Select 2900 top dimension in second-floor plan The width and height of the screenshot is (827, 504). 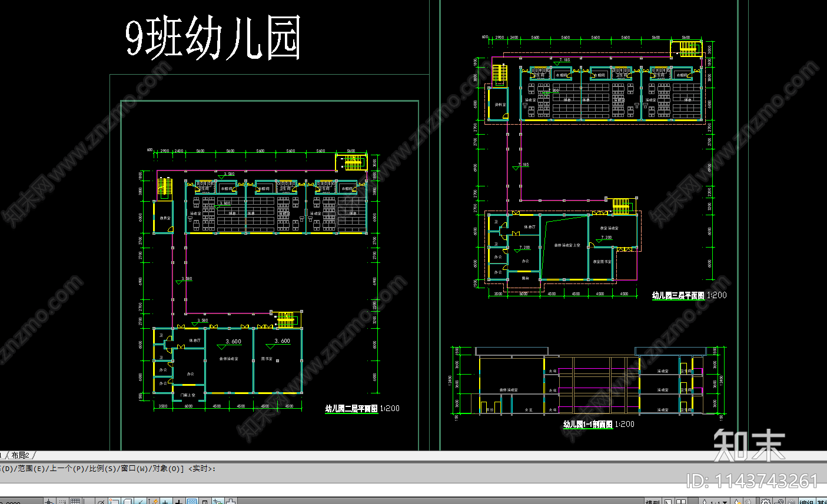(165, 151)
